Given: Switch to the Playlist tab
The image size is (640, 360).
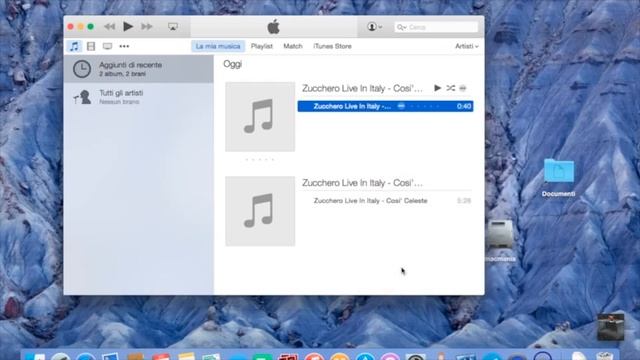Looking at the screenshot, I should pyautogui.click(x=262, y=46).
